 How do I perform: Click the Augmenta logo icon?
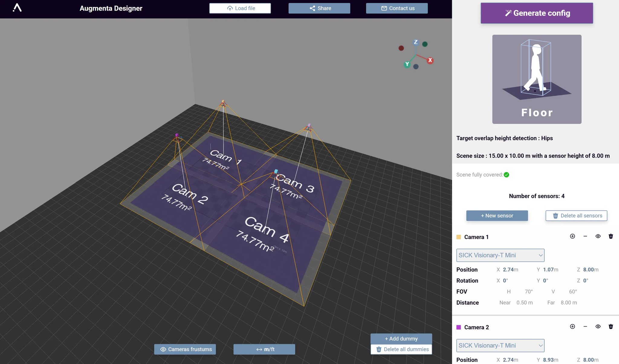point(17,8)
